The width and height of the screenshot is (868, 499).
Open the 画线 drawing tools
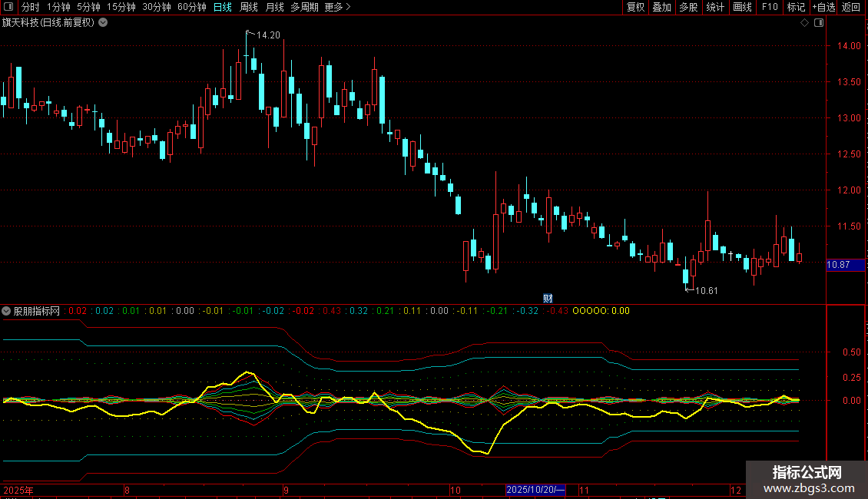(x=742, y=8)
